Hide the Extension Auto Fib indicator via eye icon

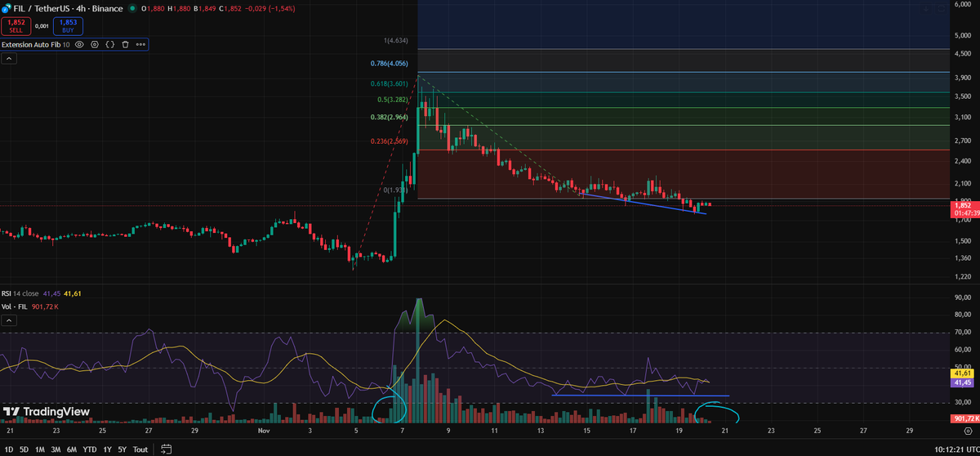(x=80, y=44)
